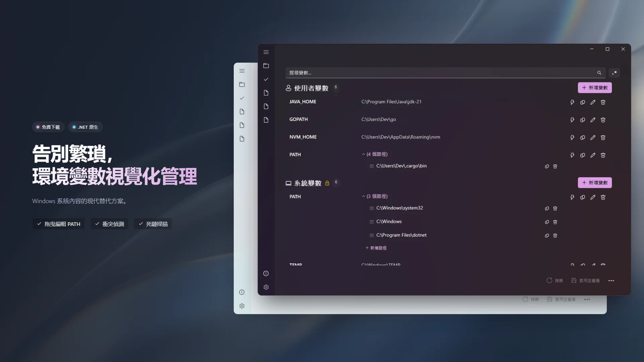Viewport: 644px width, 362px height.
Task: Edit the GOPATH variable with the pencil icon
Action: coord(593,120)
